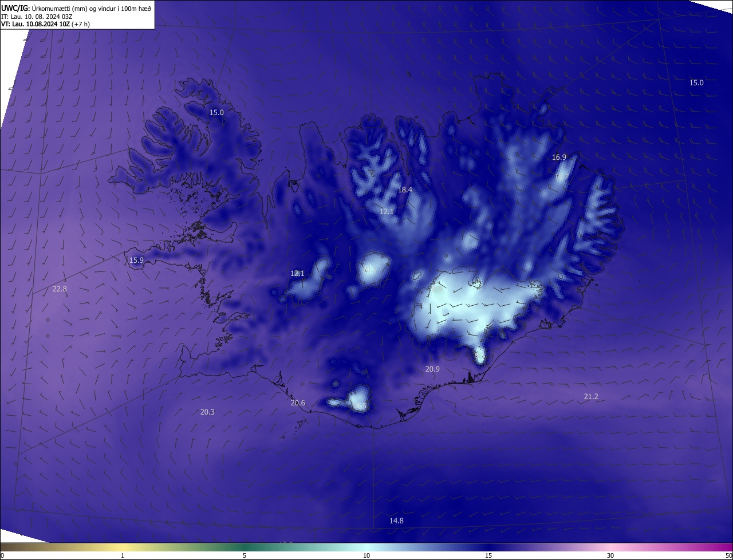Screen dimensions: 733x560
Task: Click the 10 tick on the color scale
Action: click(366, 556)
